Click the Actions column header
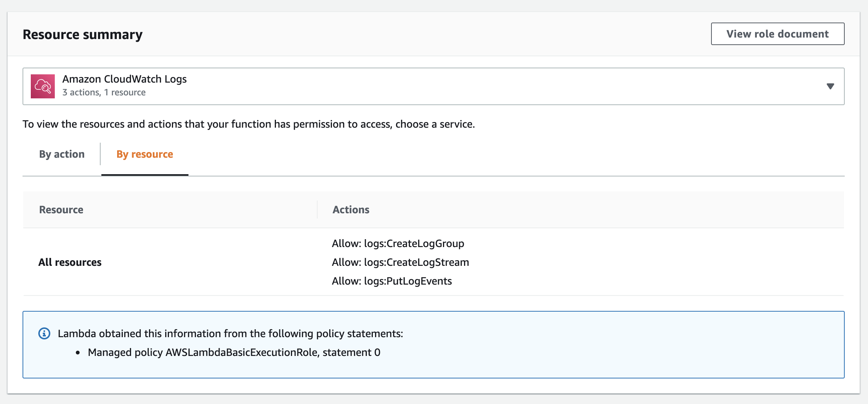Image resolution: width=868 pixels, height=404 pixels. [351, 210]
